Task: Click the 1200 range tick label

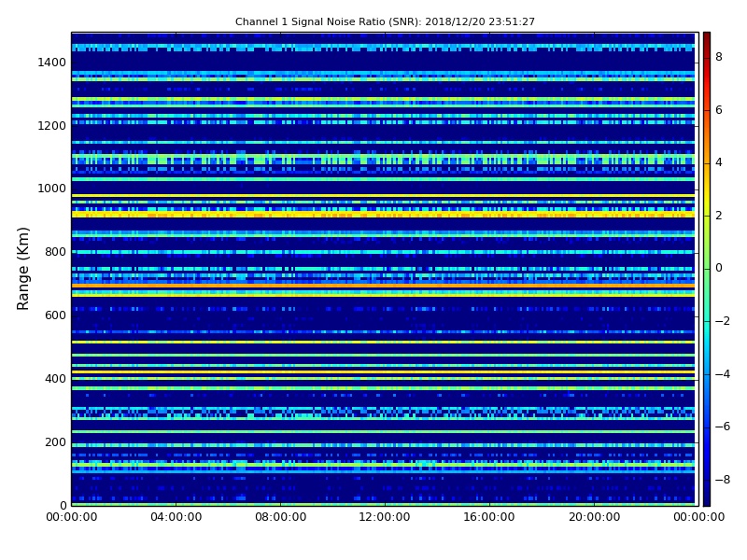Action: [x=52, y=126]
